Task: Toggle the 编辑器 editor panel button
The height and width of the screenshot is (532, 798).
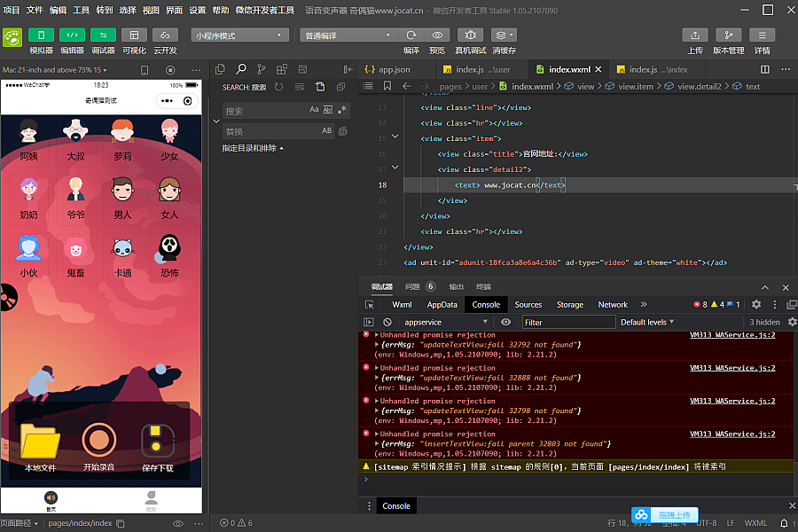Action: [x=73, y=35]
